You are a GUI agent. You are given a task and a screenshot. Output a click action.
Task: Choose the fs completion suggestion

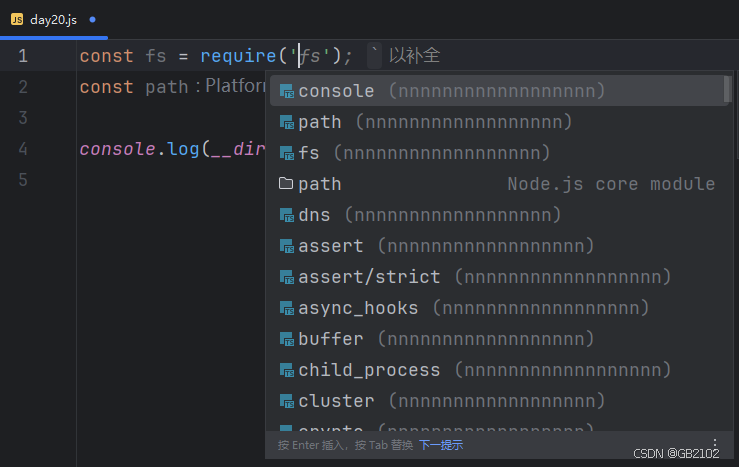(x=497, y=153)
